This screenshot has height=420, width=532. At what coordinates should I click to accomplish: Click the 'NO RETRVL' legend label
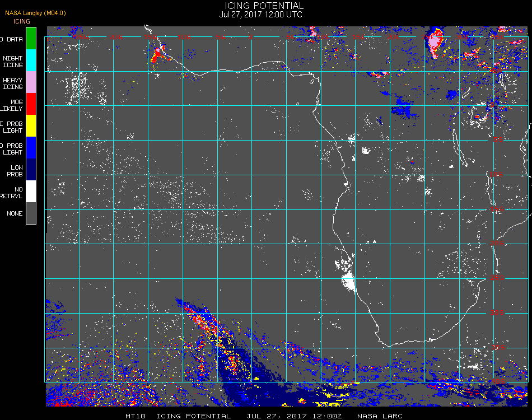pos(12,193)
